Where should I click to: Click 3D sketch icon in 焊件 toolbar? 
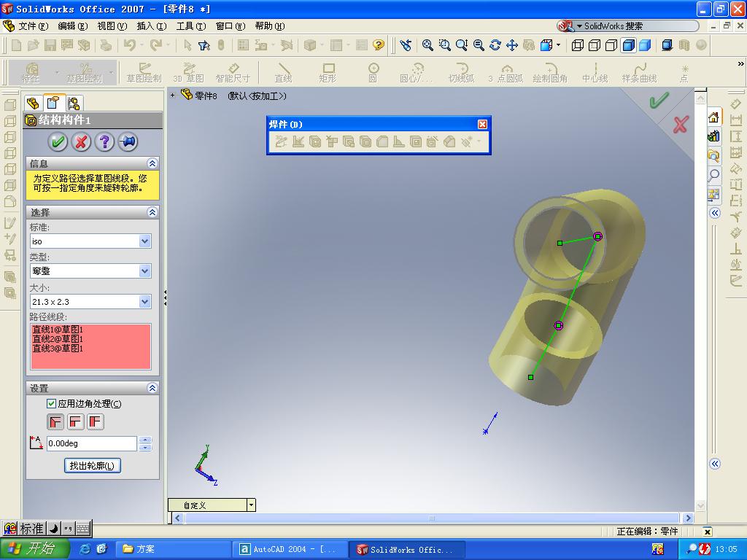click(281, 141)
